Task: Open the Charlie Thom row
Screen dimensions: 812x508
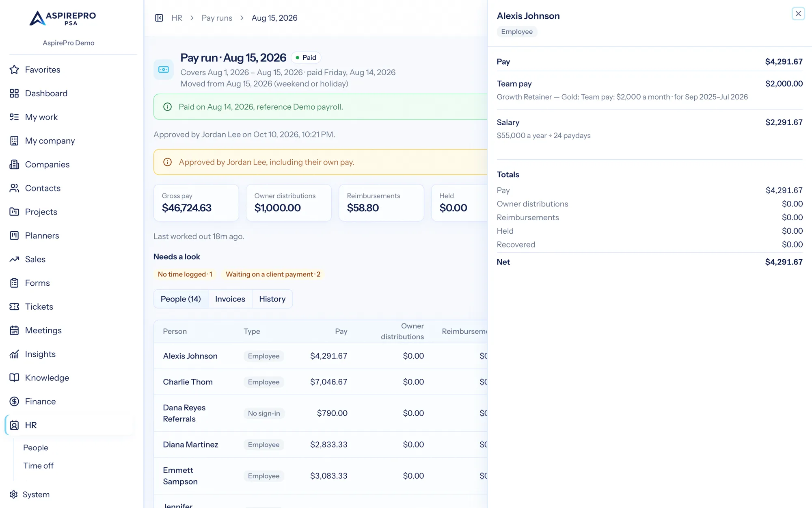Action: point(321,382)
